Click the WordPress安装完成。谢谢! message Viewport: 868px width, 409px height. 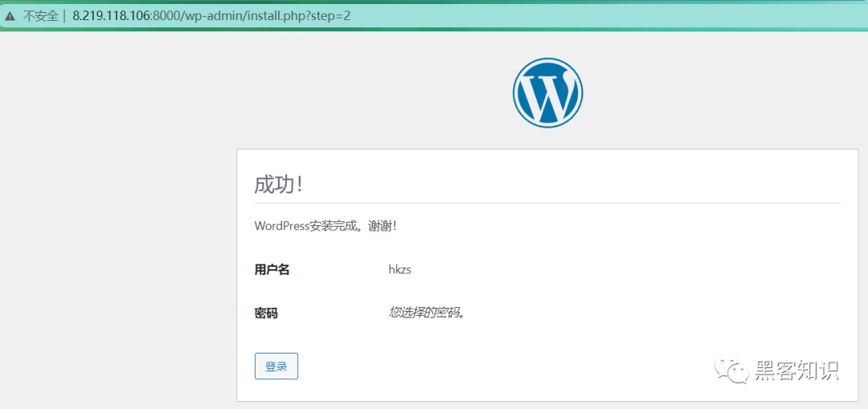325,226
